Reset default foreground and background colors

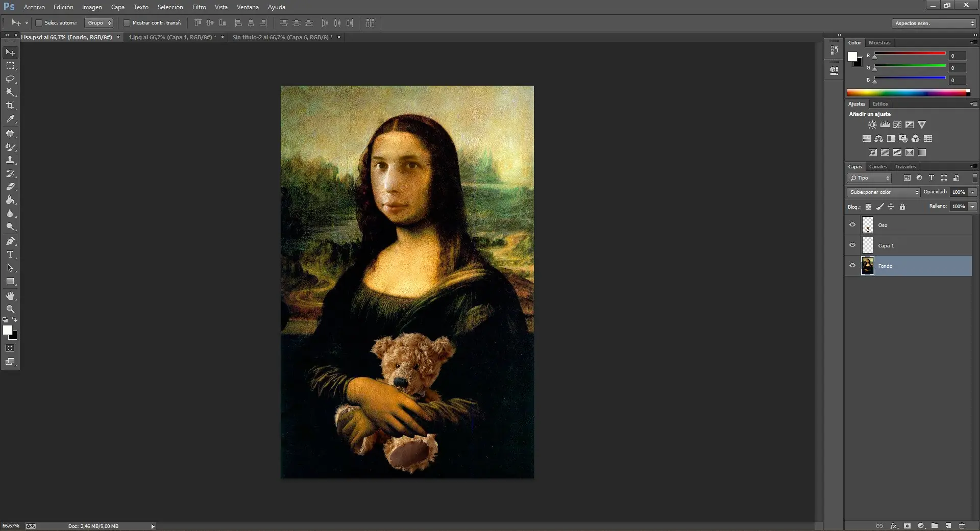[x=5, y=320]
